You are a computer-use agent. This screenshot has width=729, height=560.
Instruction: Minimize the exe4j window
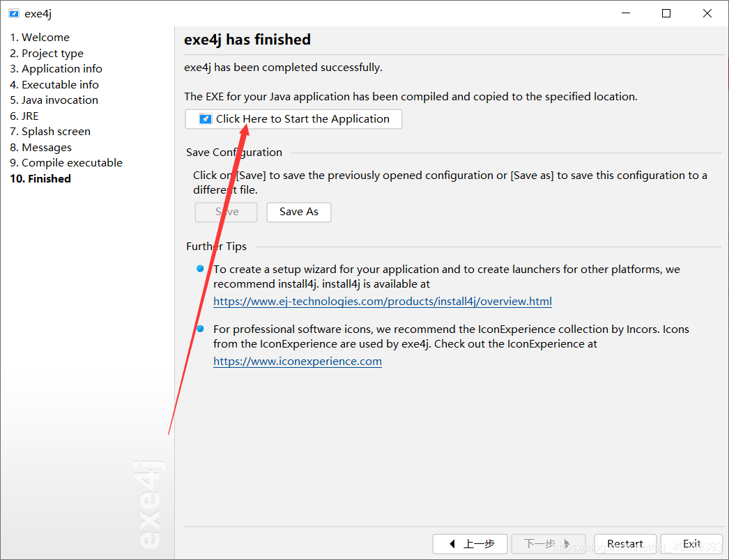coord(626,13)
